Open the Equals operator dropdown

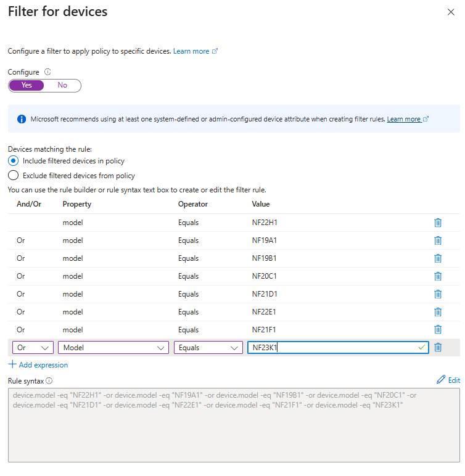pyautogui.click(x=208, y=348)
